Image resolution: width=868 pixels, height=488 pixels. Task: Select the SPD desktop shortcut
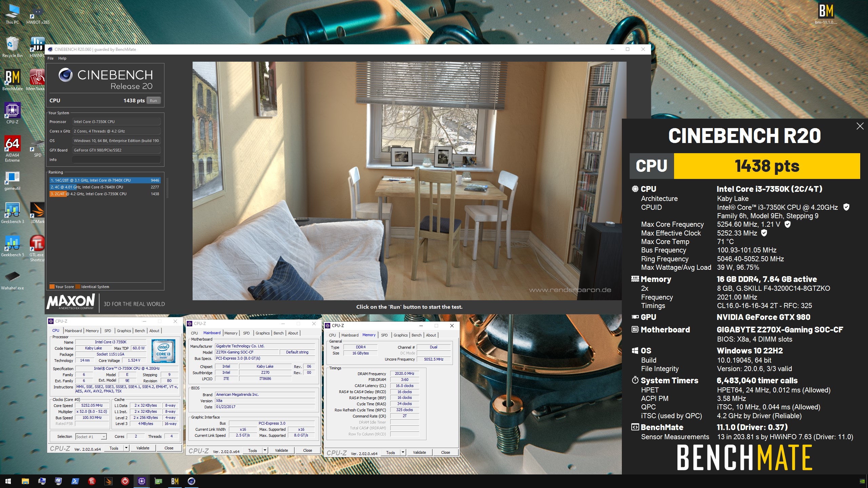pos(38,149)
